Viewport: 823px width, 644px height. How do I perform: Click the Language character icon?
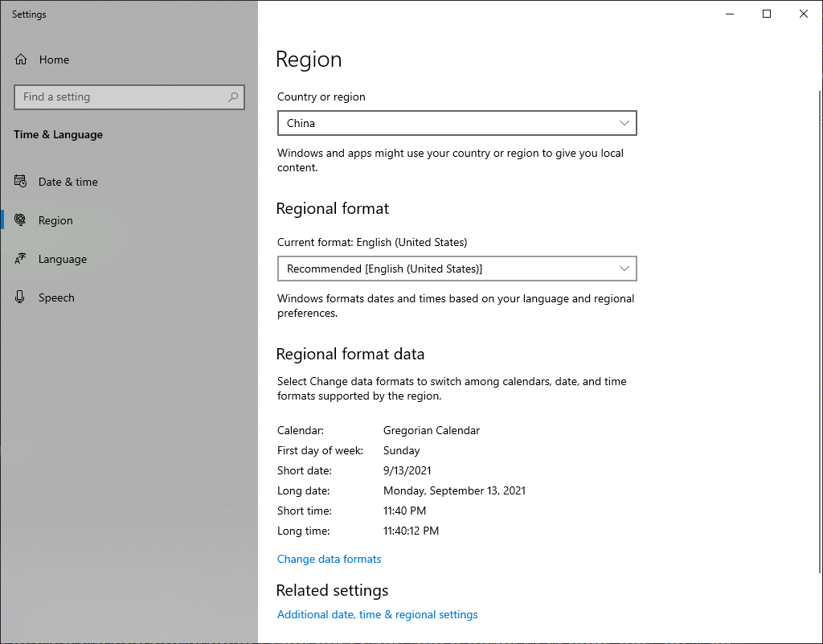click(x=21, y=259)
